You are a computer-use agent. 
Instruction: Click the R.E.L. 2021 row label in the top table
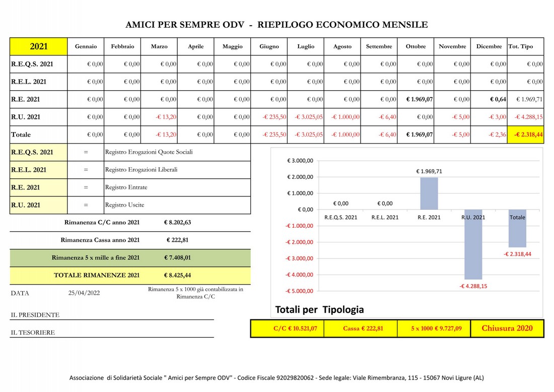[x=38, y=82]
